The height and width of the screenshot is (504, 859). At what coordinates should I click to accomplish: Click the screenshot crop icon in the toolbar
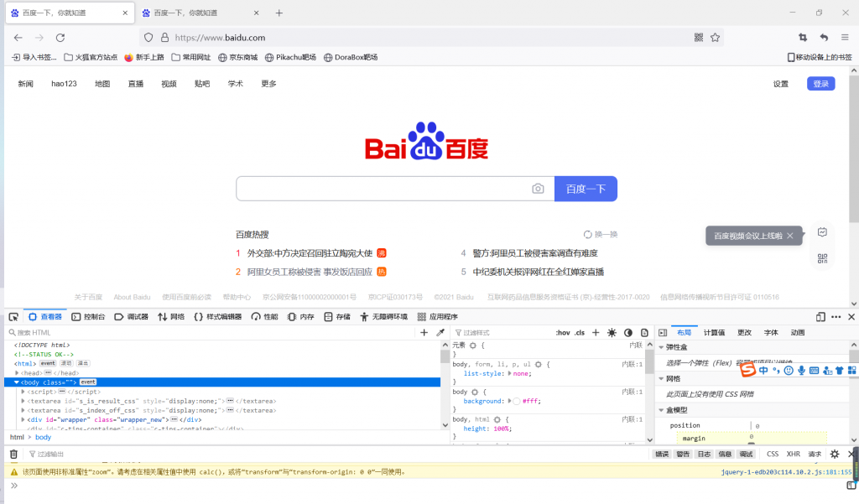pos(803,37)
